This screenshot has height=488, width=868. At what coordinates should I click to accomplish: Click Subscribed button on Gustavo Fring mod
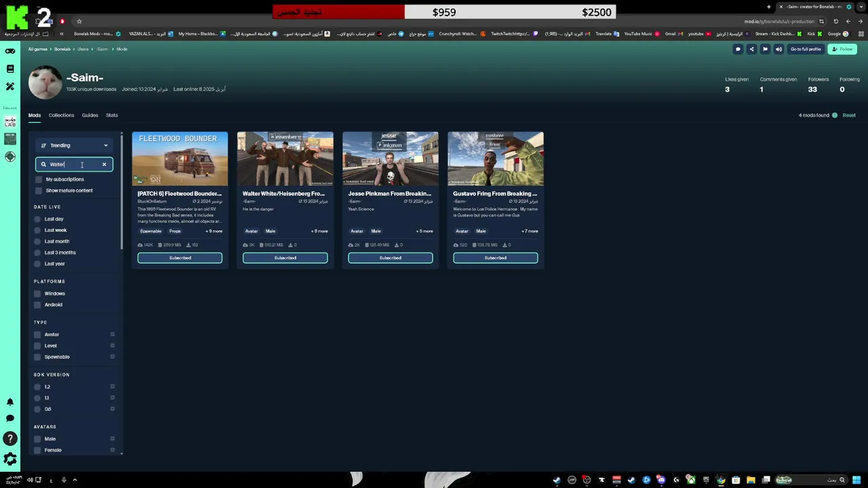(x=495, y=258)
